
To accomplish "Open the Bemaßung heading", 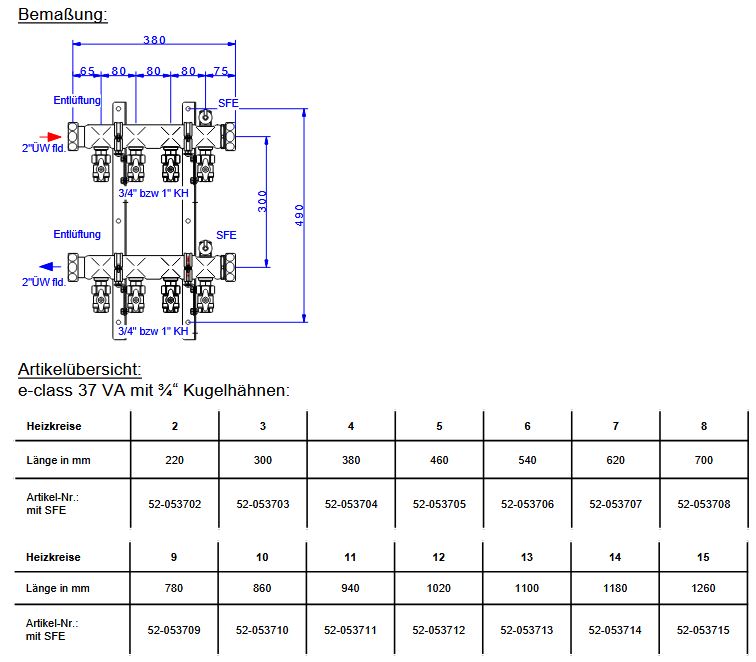I will (x=62, y=14).
